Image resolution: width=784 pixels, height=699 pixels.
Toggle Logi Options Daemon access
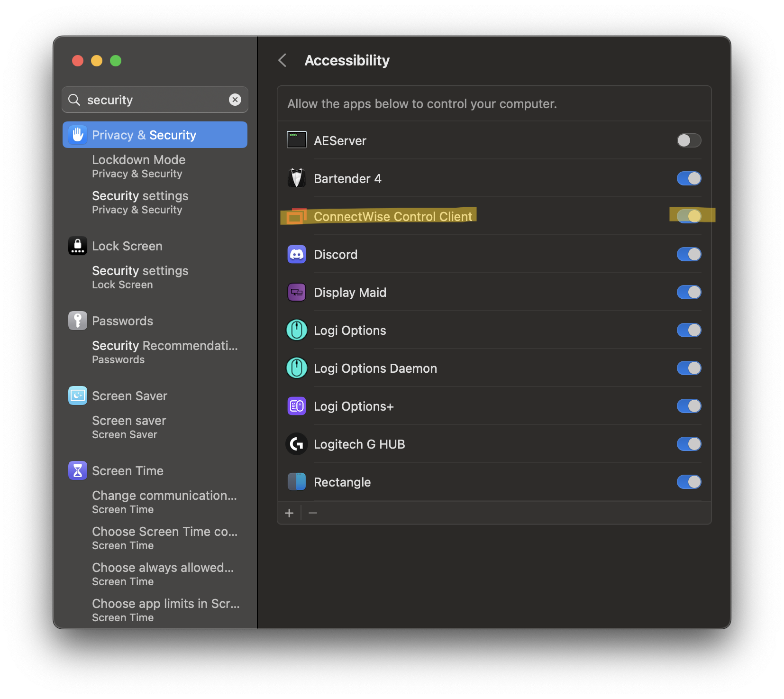(689, 368)
